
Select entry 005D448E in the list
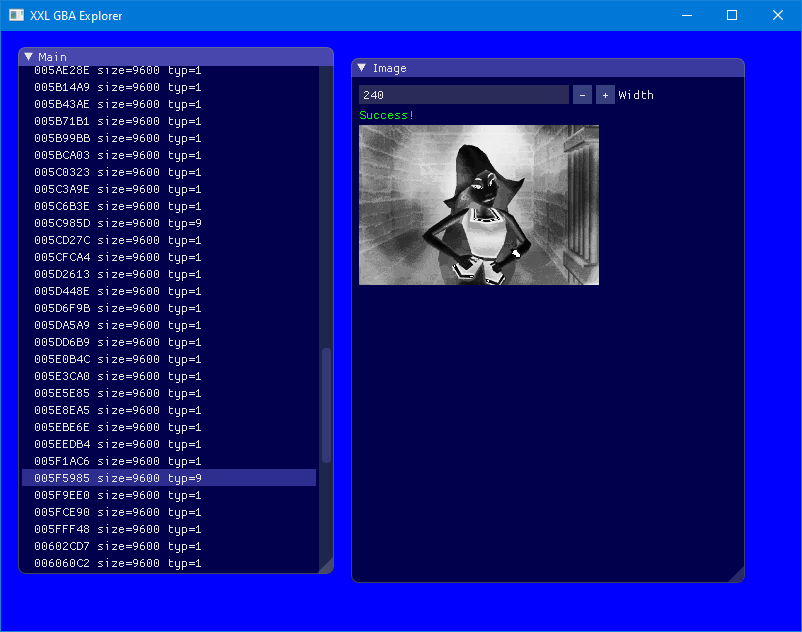tap(169, 291)
